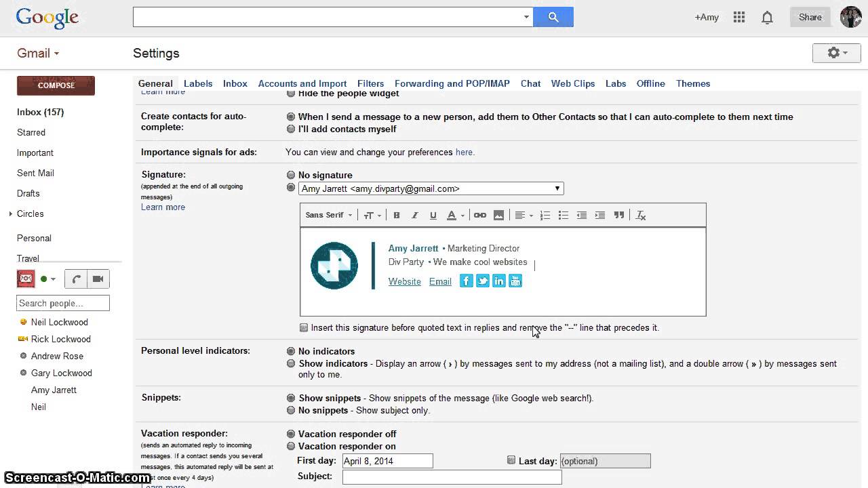Click the Website link in signature

(x=405, y=281)
